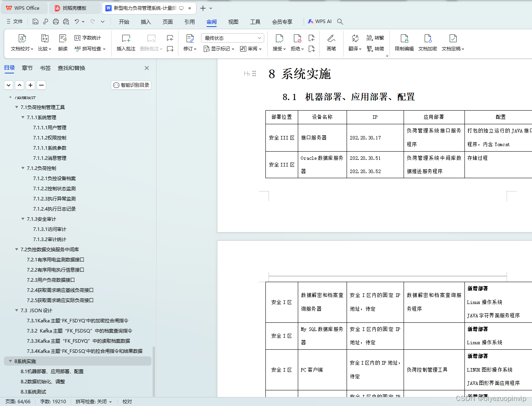Click 页面: 64/66 page indicator
Screen dimensions: 532x406
click(x=18, y=402)
